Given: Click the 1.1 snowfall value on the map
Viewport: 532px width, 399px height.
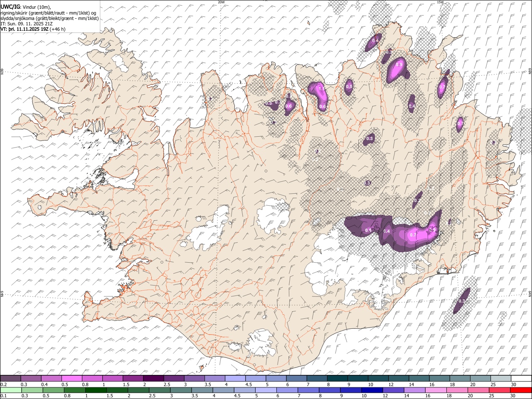Looking at the screenshot, I should click(x=321, y=89).
